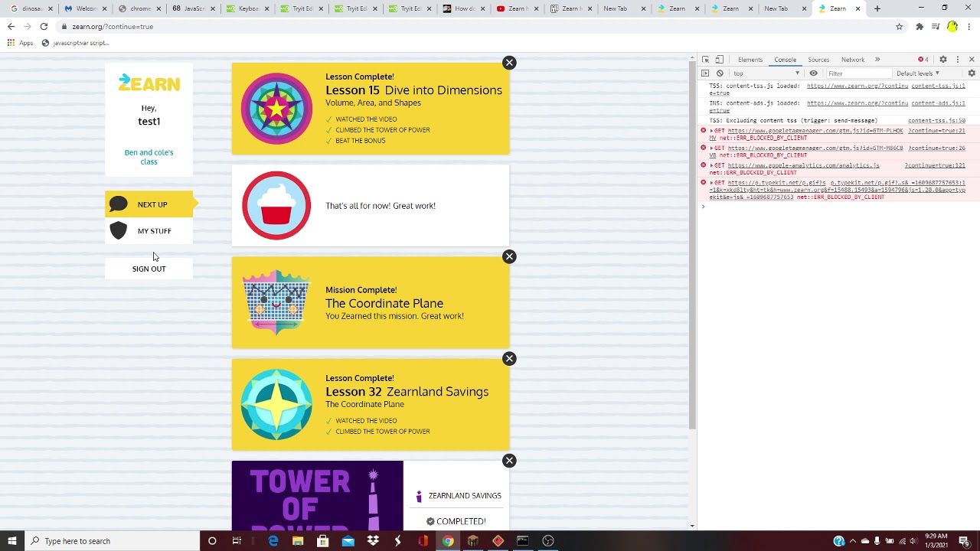
Task: Click the console input prompt
Action: [x=838, y=206]
